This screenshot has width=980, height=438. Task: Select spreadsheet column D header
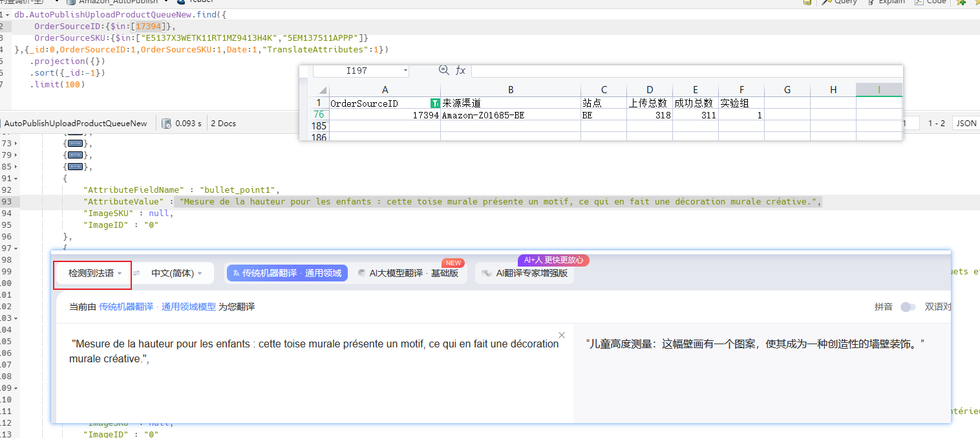click(x=650, y=90)
